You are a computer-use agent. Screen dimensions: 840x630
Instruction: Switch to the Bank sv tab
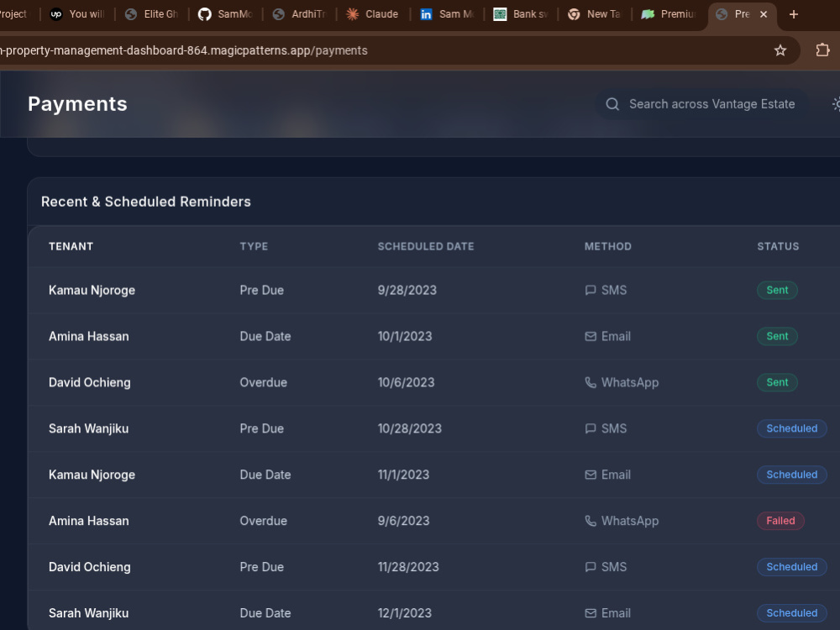coord(521,14)
